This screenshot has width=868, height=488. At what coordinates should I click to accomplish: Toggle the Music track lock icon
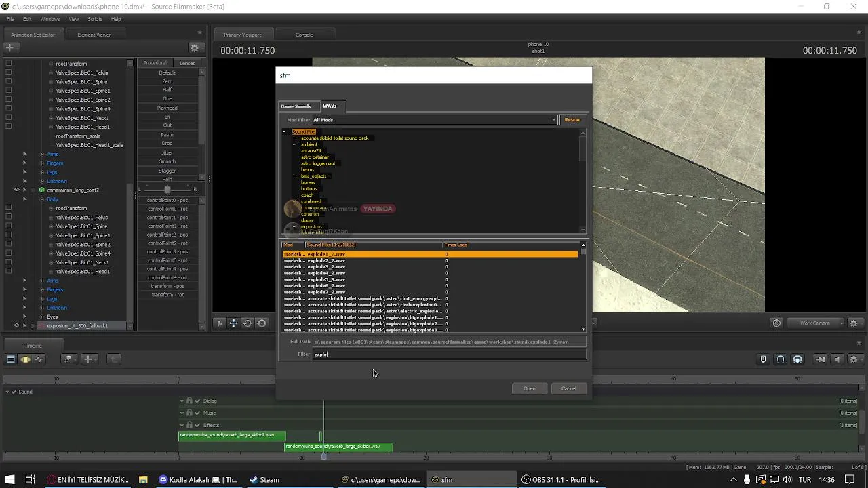pyautogui.click(x=189, y=413)
